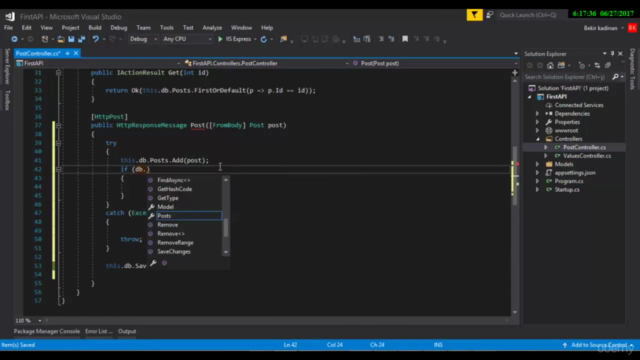Click the Home icon in Solution Explorer
The image size is (640, 360).
[x=550, y=65]
